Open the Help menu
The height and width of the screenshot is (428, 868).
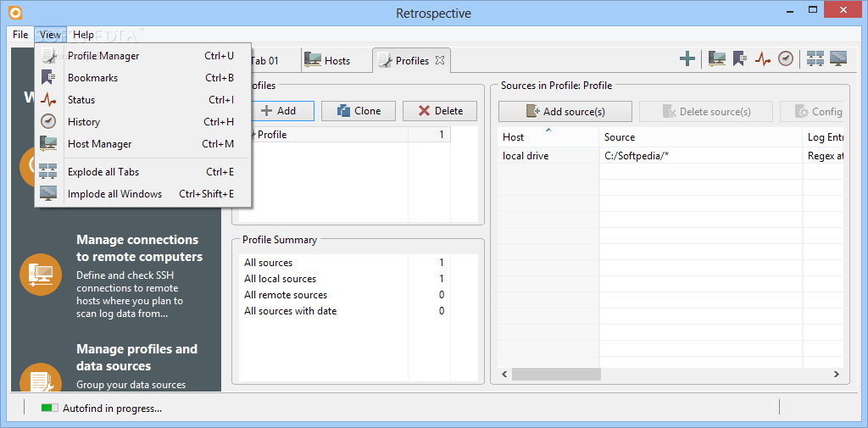(x=84, y=35)
